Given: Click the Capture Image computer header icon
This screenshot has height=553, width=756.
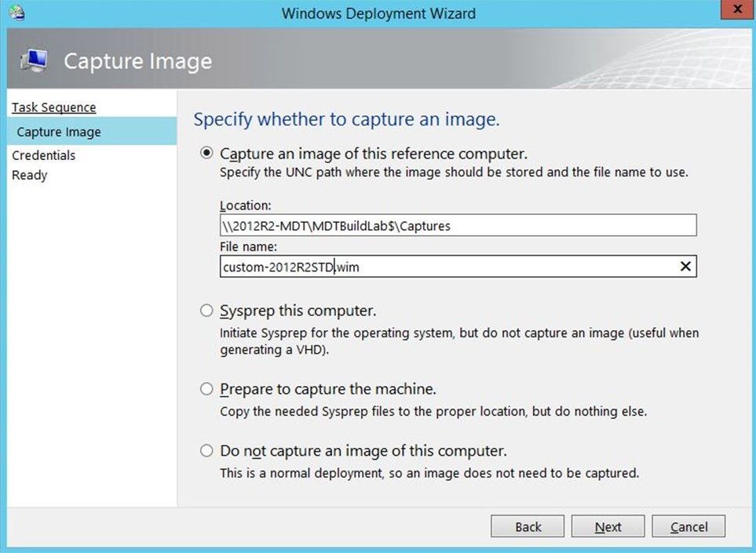Looking at the screenshot, I should (34, 60).
